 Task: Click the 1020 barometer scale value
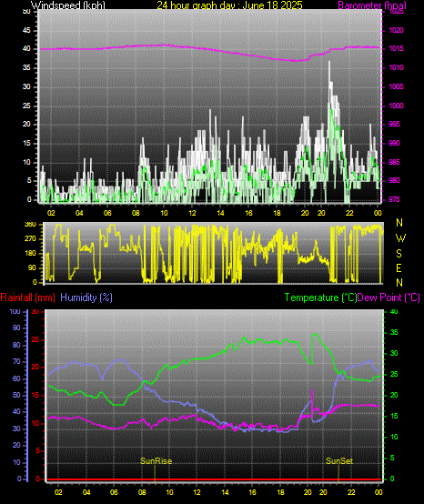[x=396, y=31]
